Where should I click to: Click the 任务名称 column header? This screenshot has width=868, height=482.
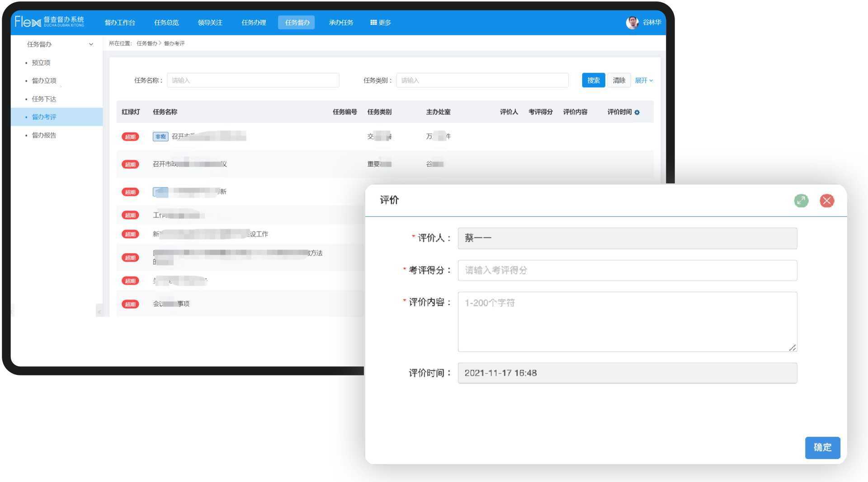coord(165,112)
